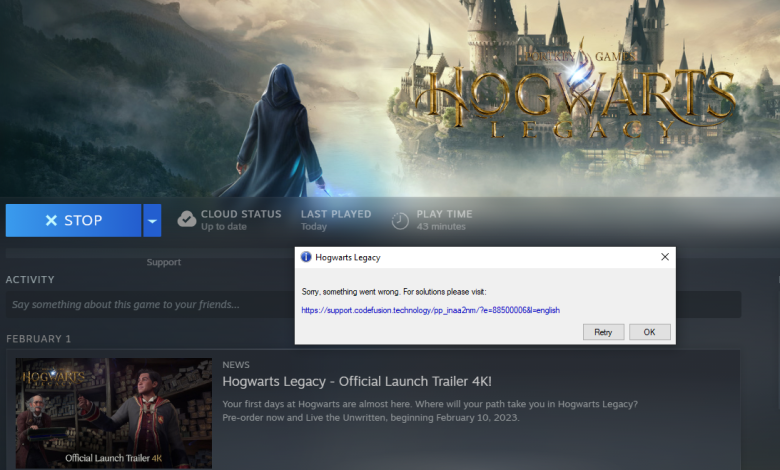Screen dimensions: 780x470
Task: Click the blue info icon in dialog title
Action: [306, 257]
